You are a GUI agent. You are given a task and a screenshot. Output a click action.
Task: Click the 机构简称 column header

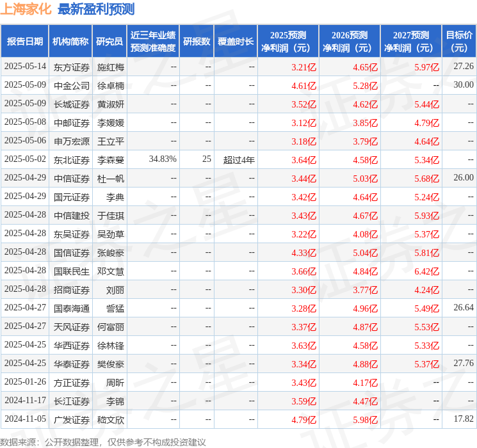pyautogui.click(x=70, y=42)
